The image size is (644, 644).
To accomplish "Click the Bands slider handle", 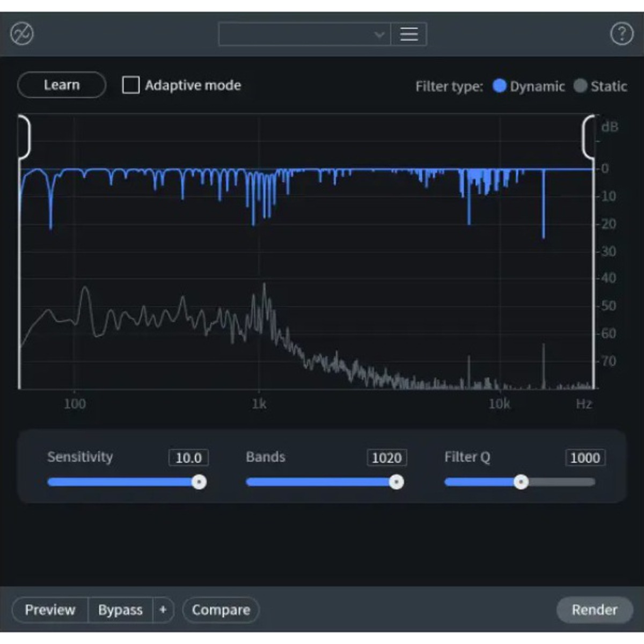I will click(x=397, y=482).
